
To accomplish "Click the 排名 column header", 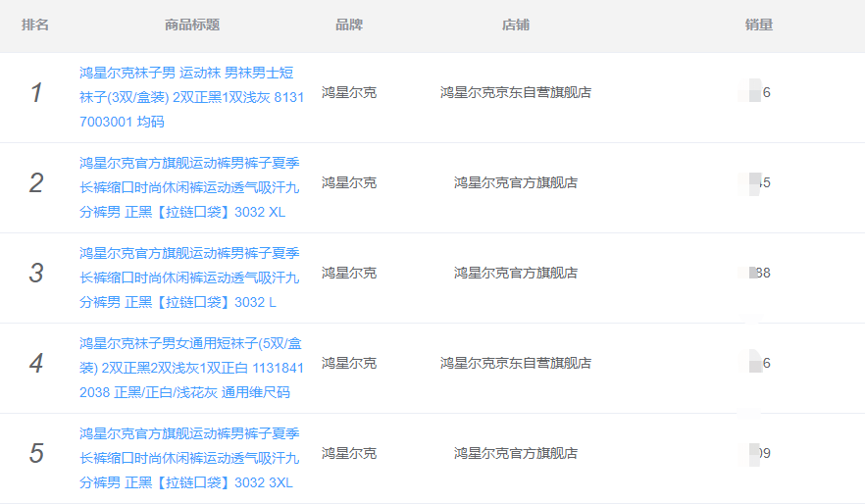I will point(35,25).
